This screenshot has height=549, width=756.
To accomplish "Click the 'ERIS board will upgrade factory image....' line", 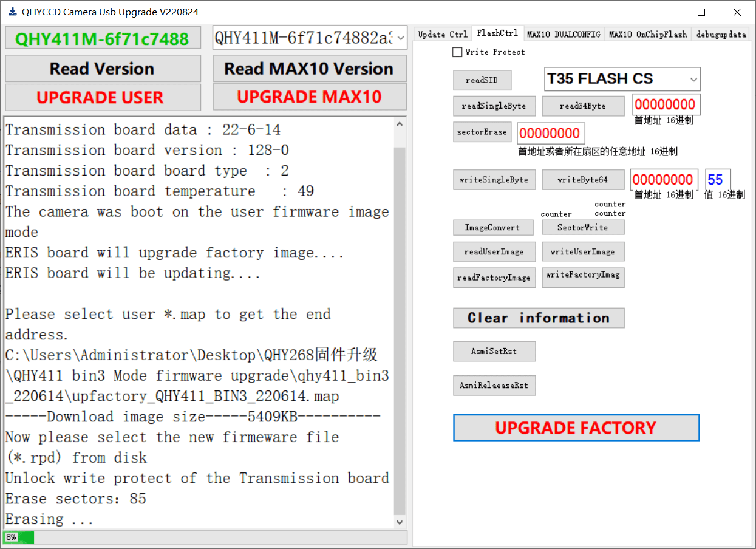I will (x=175, y=253).
